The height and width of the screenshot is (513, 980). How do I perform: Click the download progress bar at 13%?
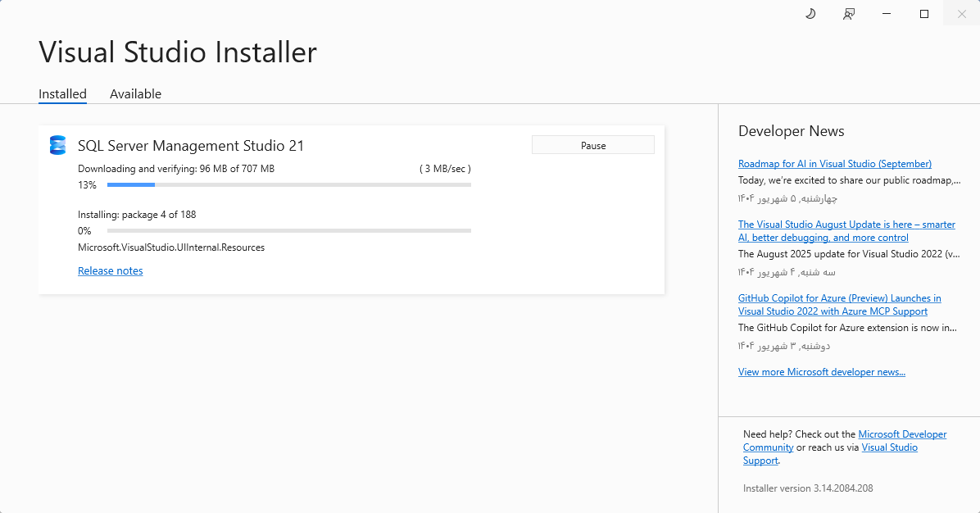(x=288, y=184)
